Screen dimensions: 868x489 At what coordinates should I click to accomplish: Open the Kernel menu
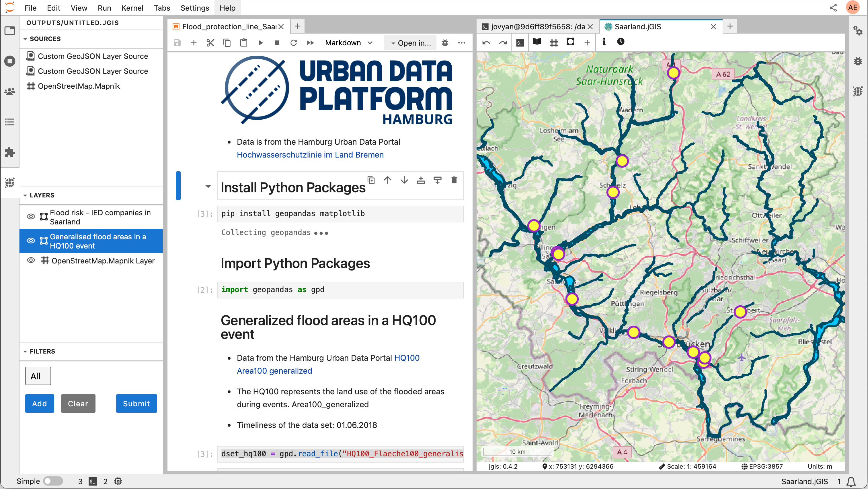[x=132, y=8]
